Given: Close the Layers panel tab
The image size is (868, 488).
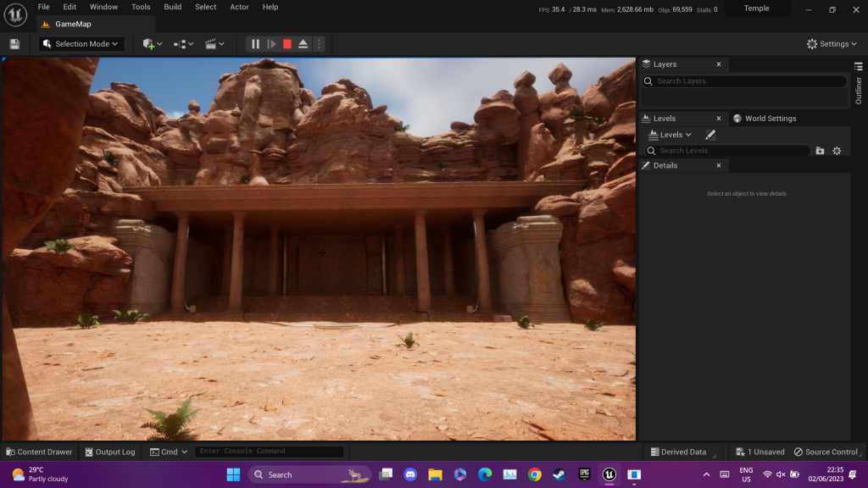Looking at the screenshot, I should point(719,64).
